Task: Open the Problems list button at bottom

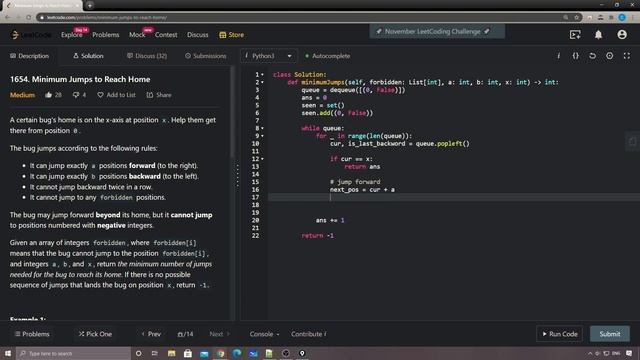Action: 32,334
